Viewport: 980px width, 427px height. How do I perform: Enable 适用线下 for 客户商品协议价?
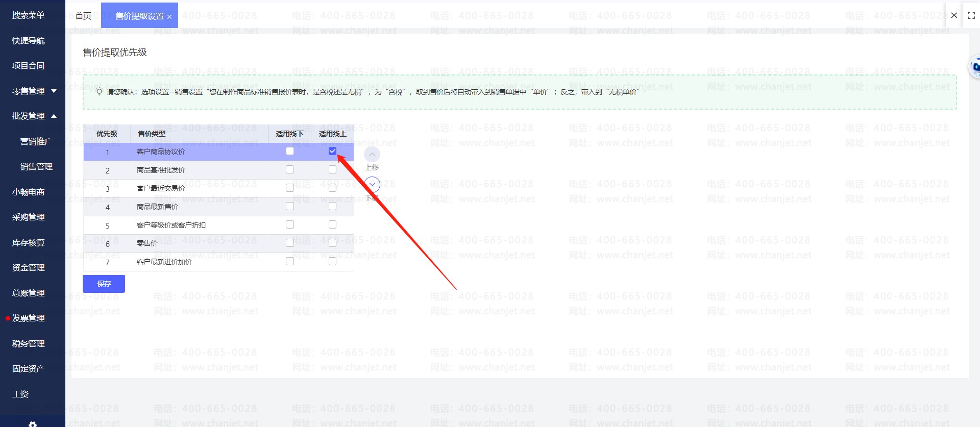pos(290,151)
